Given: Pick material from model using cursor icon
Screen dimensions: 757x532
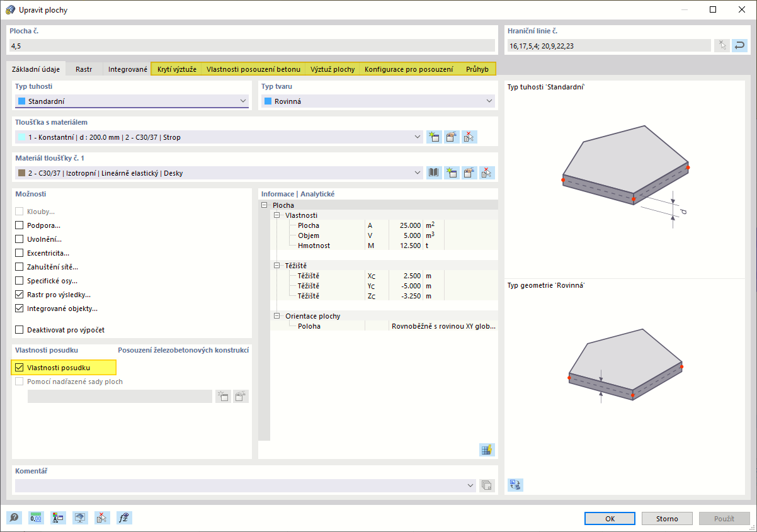Looking at the screenshot, I should pyautogui.click(x=486, y=173).
